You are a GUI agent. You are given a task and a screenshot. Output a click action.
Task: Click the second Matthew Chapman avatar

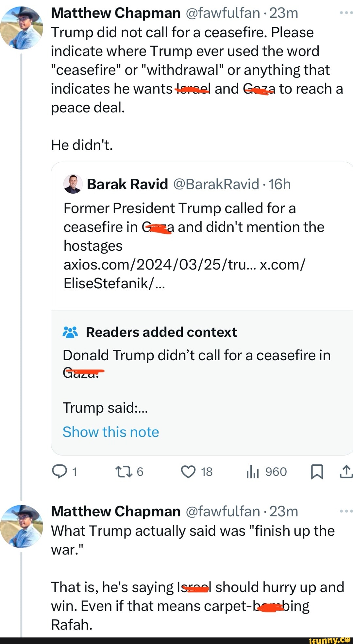tap(22, 526)
